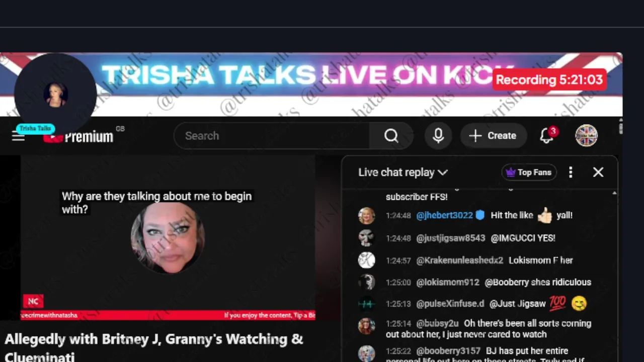Screen dimensions: 644x362
Task: Click '@IMGUCCI YES!' chat message
Action: click(x=523, y=238)
